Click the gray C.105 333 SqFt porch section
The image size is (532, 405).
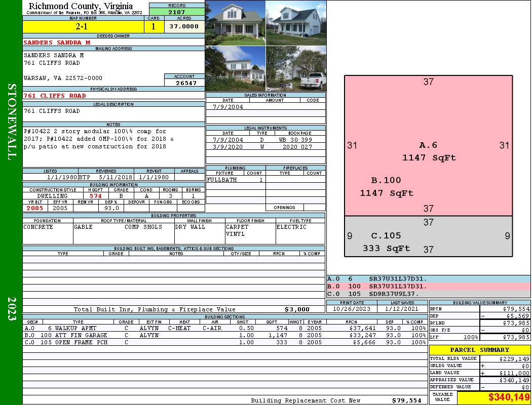tap(429, 236)
